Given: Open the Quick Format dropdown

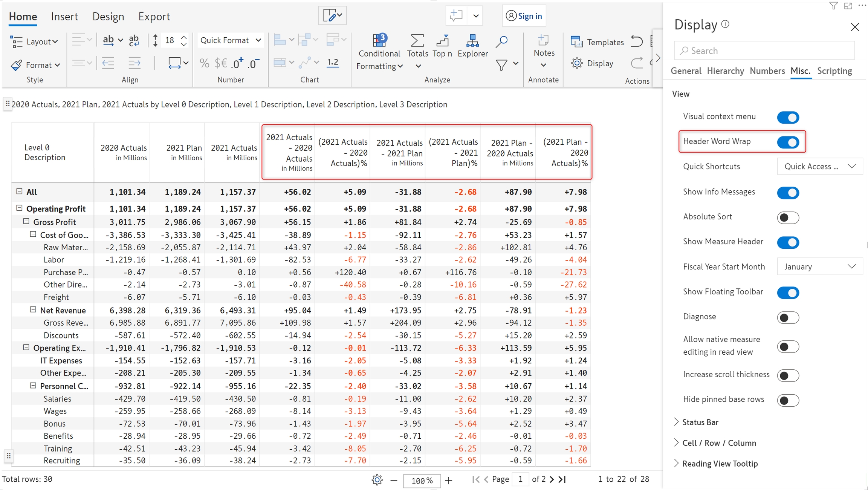Looking at the screenshot, I should [230, 40].
